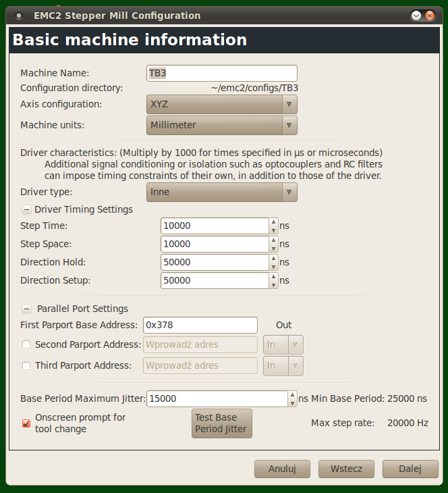Collapse the Parallel Port Settings section
The height and width of the screenshot is (493, 448).
[x=26, y=309]
